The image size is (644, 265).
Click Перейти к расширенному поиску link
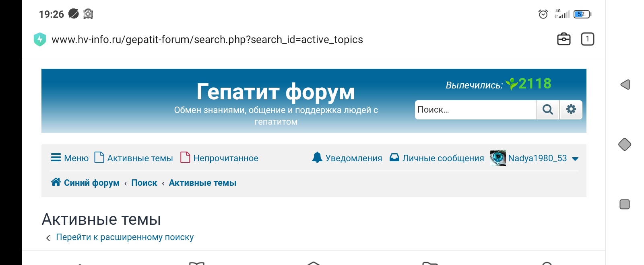tap(124, 237)
